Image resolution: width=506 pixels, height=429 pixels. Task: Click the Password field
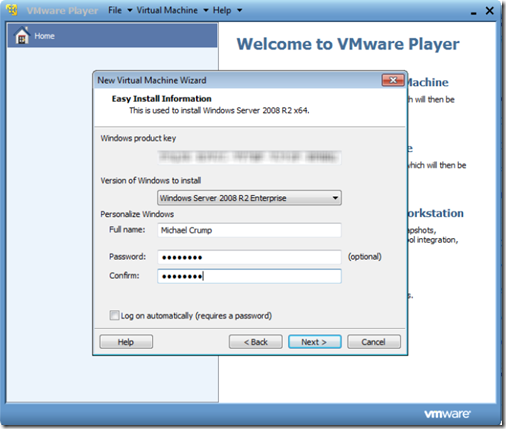click(249, 257)
